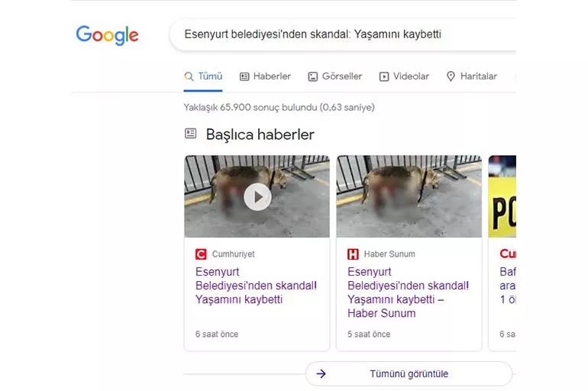Image resolution: width=588 pixels, height=391 pixels.
Task: Play the video on Cumhuriyet news card
Action: (x=257, y=197)
